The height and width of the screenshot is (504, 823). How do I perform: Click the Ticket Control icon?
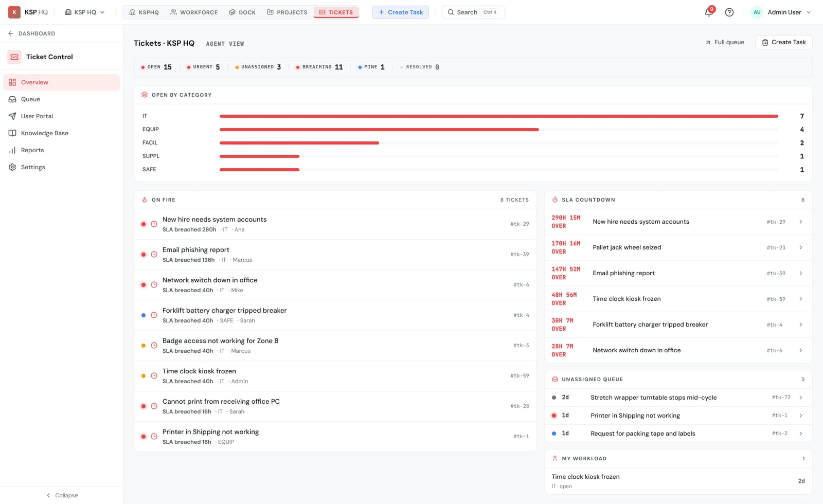(x=14, y=57)
